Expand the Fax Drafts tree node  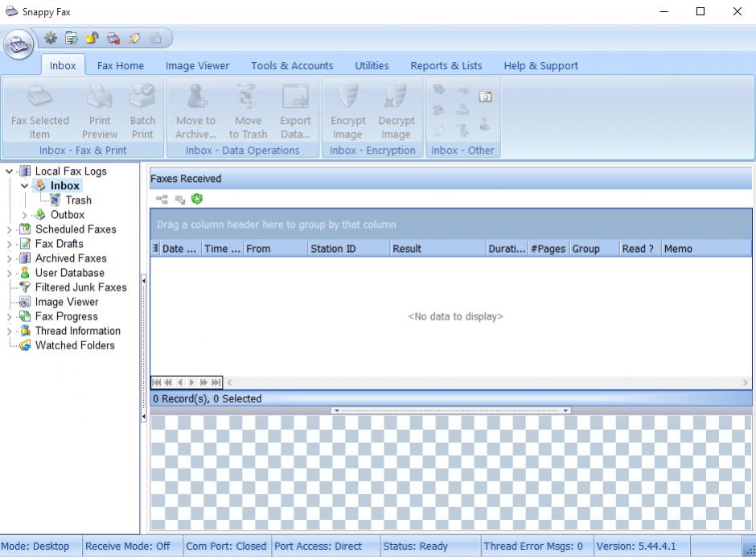(x=9, y=244)
